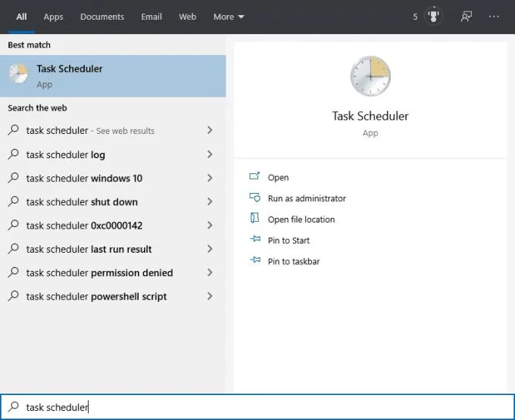
Task: Choose Pin to taskbar
Action: coord(294,262)
